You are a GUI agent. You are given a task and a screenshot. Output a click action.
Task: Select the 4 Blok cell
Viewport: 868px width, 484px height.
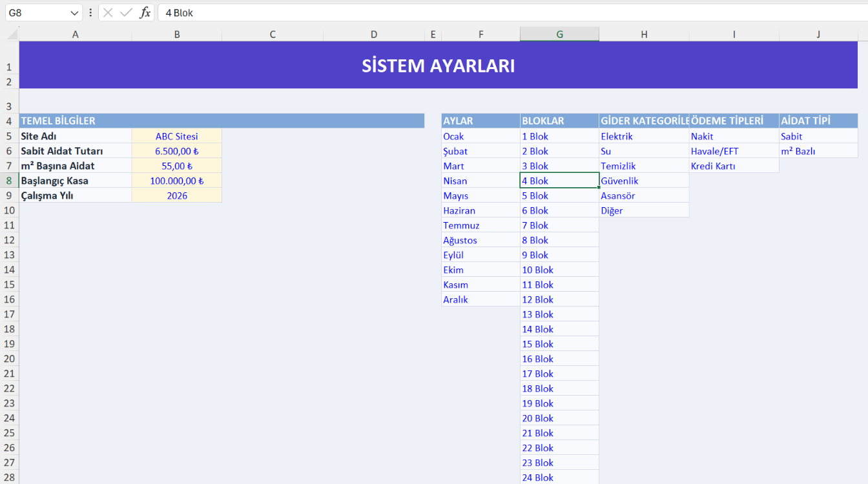pyautogui.click(x=560, y=181)
